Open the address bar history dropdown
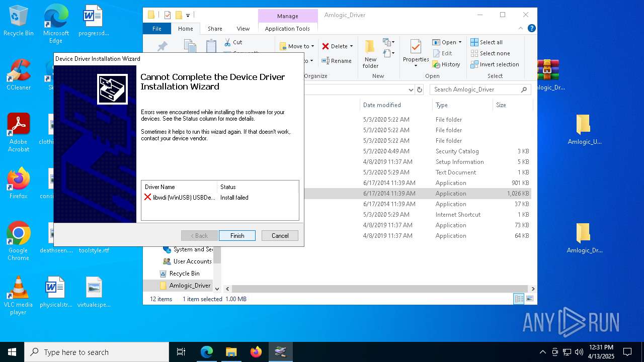 pos(411,89)
